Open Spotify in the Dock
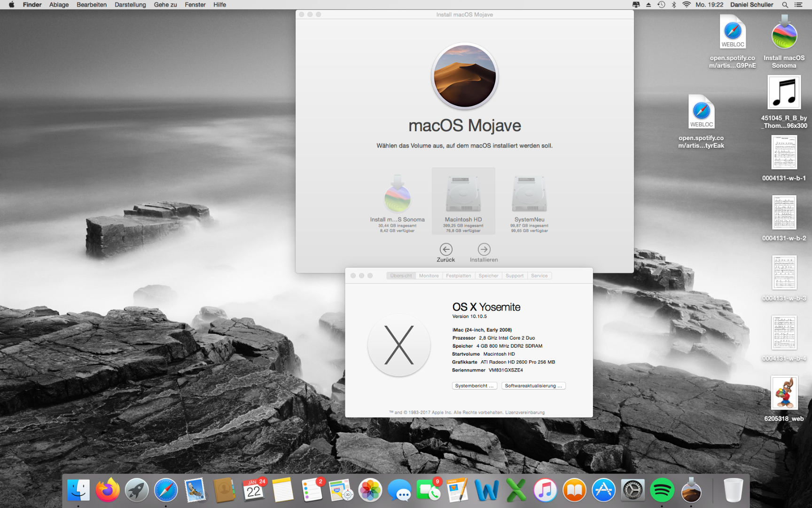 pyautogui.click(x=662, y=491)
